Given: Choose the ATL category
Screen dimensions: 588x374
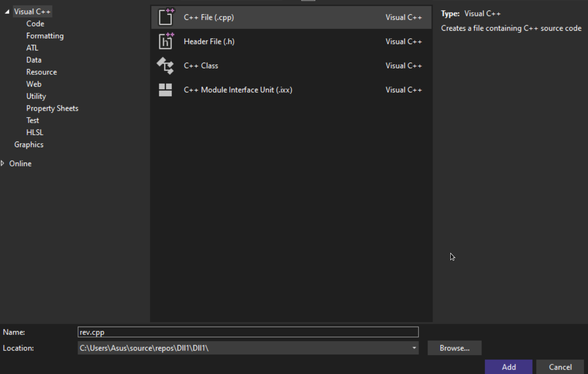Looking at the screenshot, I should tap(32, 48).
